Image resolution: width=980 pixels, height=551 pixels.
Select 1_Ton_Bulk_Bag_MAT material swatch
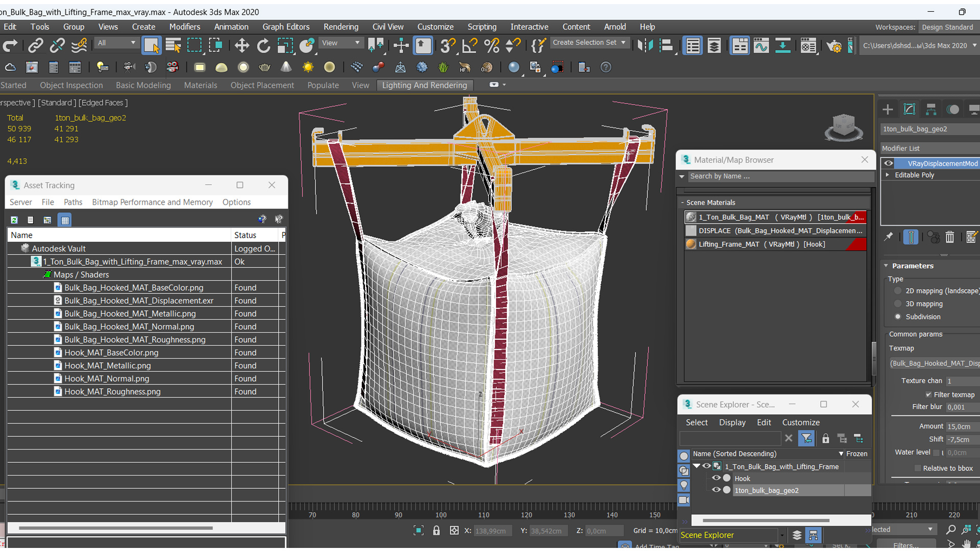pos(691,217)
